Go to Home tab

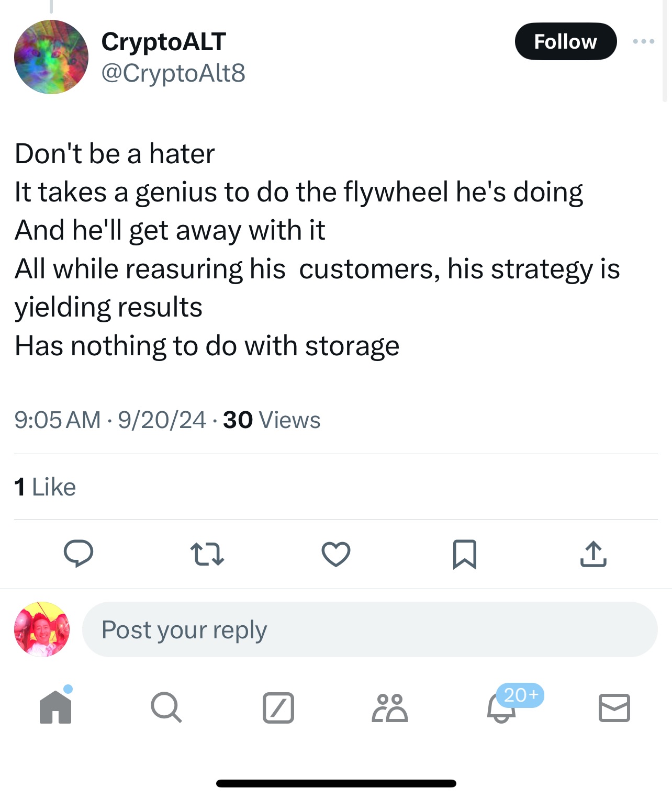55,707
